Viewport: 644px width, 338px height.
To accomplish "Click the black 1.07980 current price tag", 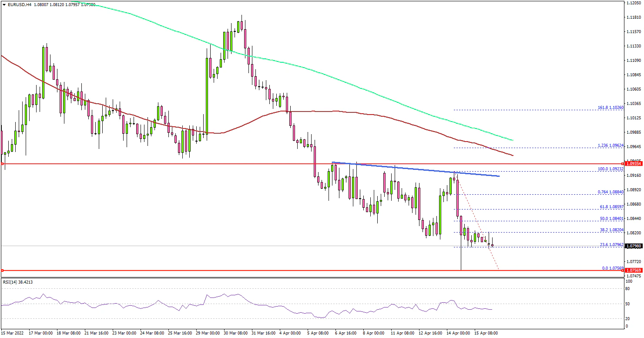I will coord(633,246).
